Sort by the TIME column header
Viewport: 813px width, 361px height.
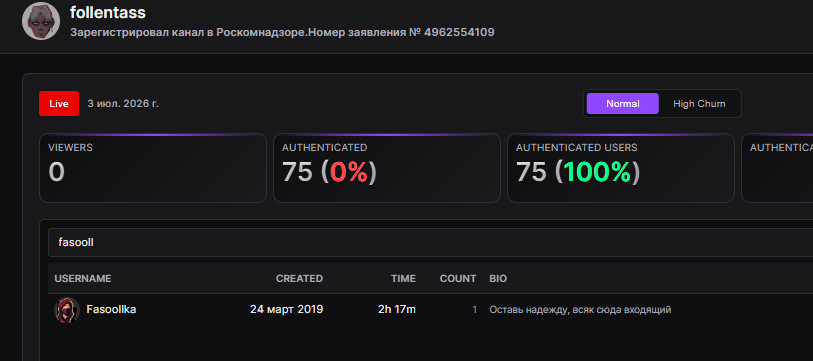coord(403,279)
